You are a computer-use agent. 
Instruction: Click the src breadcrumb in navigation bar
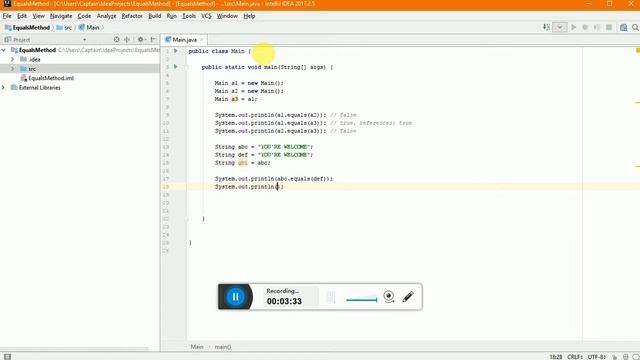tap(64, 27)
